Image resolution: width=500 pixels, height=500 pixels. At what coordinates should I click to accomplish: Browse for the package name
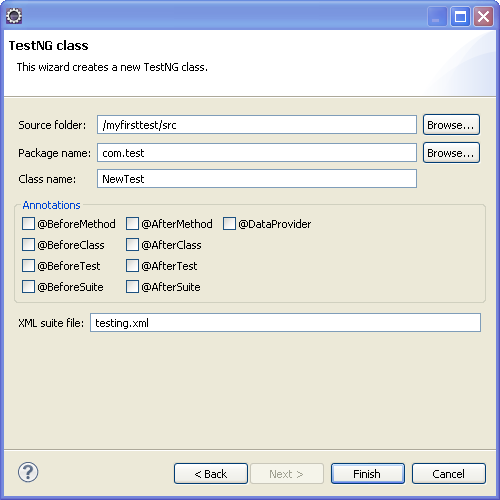point(451,153)
